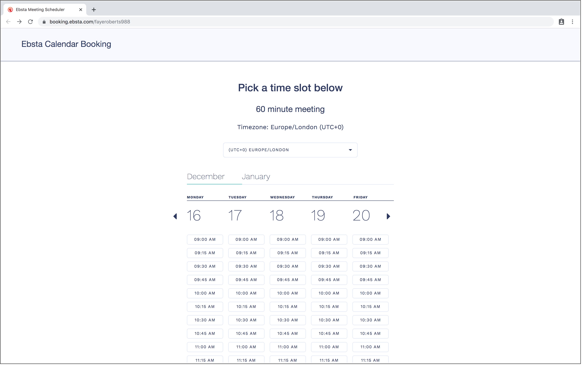Pick Tuesday 17 at 10:15 AM
Viewport: 588px width, 371px height.
tap(246, 306)
